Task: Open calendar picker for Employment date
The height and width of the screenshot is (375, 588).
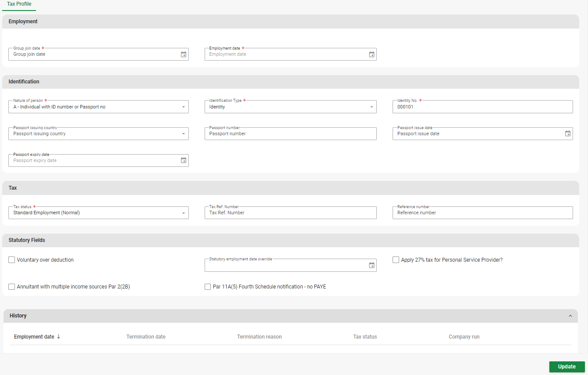Action: tap(372, 54)
